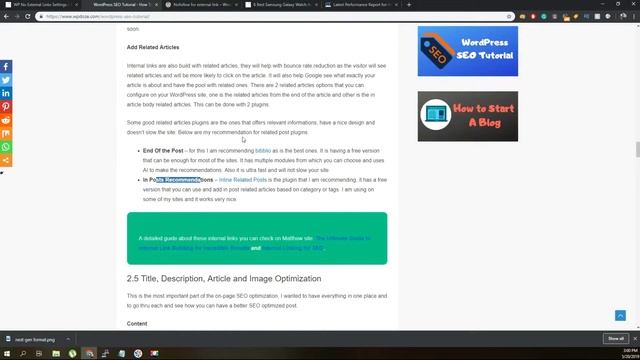Open the orange more-sharing-options button
This screenshot has width=640, height=360.
tap(6, 160)
